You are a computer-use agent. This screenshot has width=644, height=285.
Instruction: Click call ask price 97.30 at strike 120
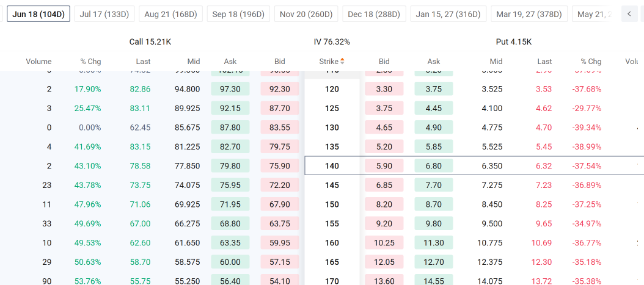tap(230, 89)
